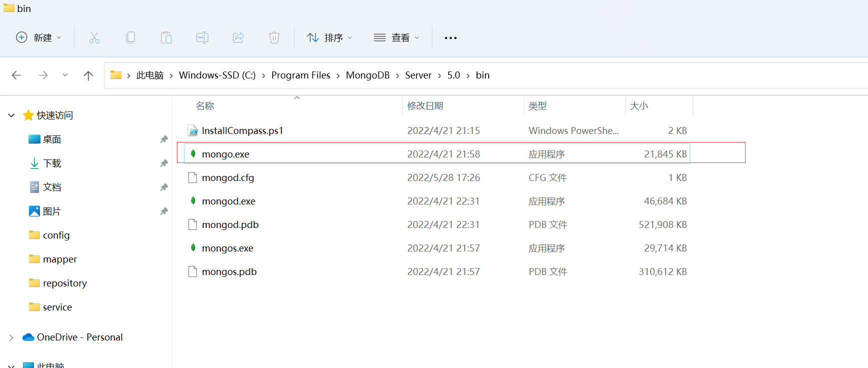The image size is (868, 368).
Task: Collapse the 快速访问 quick access tree
Action: point(11,115)
